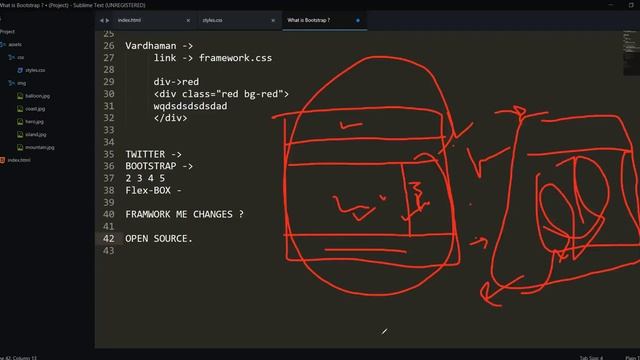Open balloon.jpg in the sidebar
640x360 pixels.
click(x=38, y=96)
